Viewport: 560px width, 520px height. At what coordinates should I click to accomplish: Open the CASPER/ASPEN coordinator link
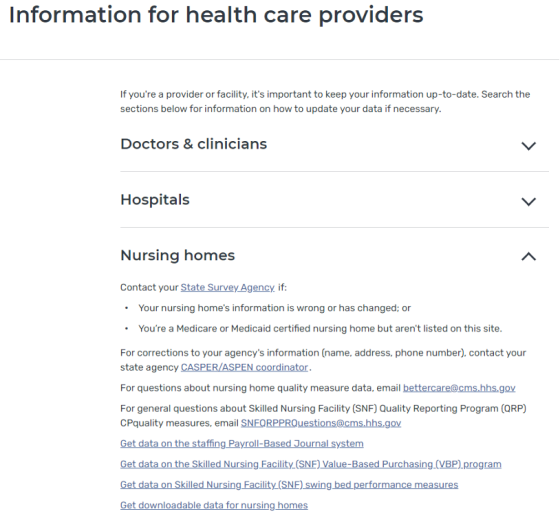244,368
